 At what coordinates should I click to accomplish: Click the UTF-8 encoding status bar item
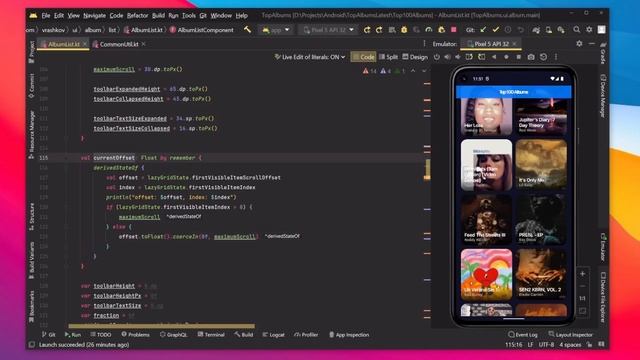tap(546, 345)
